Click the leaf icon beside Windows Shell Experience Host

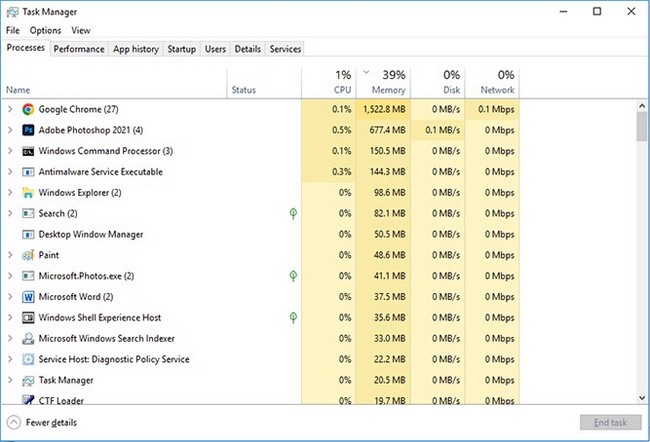293,318
